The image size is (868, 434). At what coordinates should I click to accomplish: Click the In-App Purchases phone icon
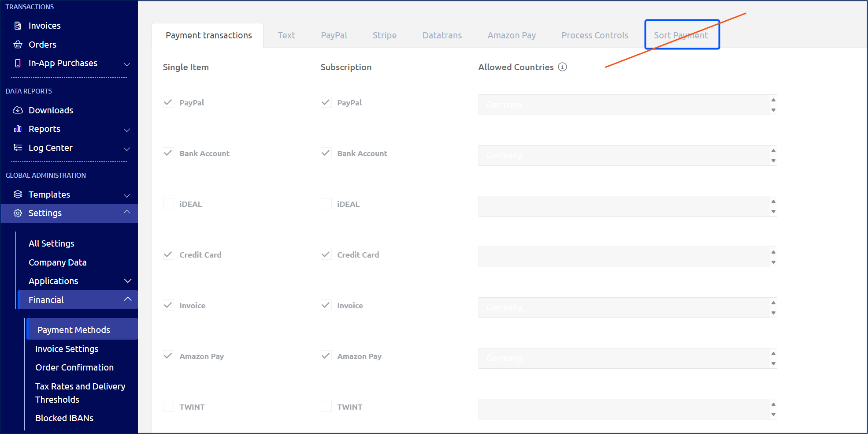[x=18, y=63]
